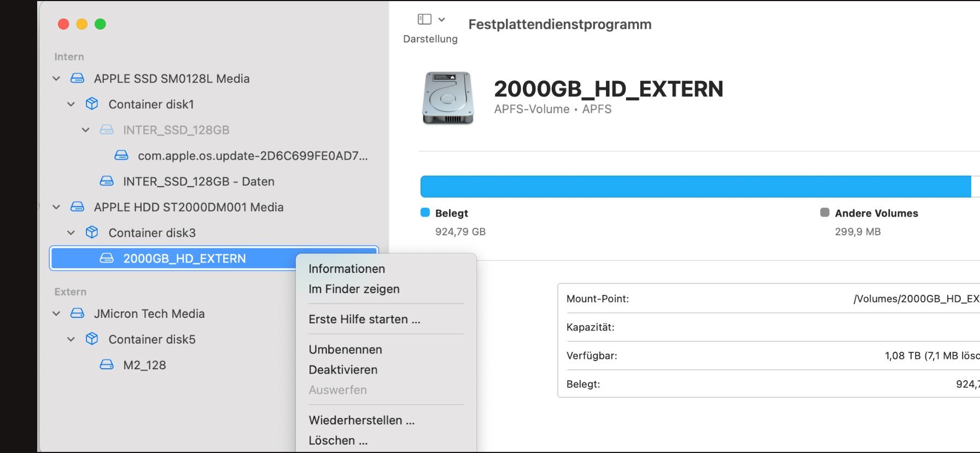Collapse the INTER_SSD_128GB volume group
Image resolution: width=980 pixels, height=453 pixels.
point(86,130)
